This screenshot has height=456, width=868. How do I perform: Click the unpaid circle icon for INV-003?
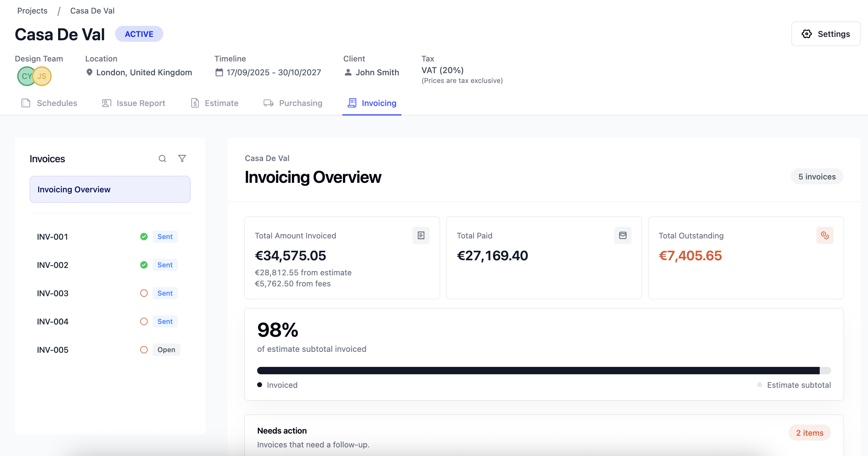pyautogui.click(x=144, y=293)
